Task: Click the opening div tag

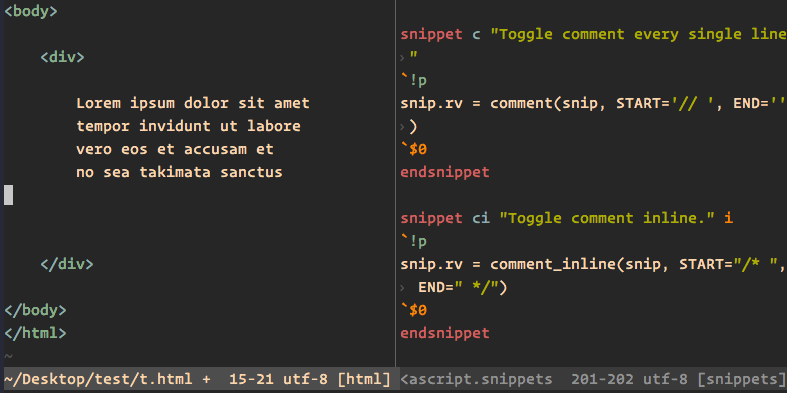Action: [62, 57]
